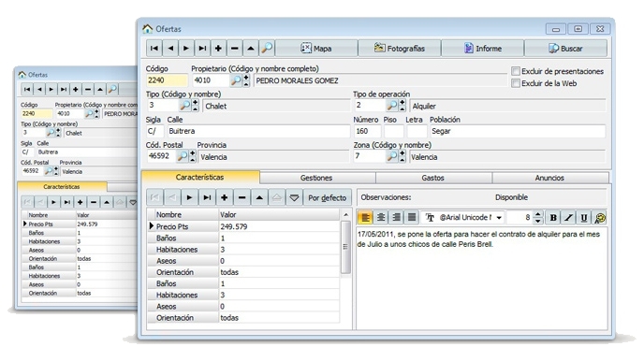
Task: Switch to the Características tab
Action: (200, 177)
